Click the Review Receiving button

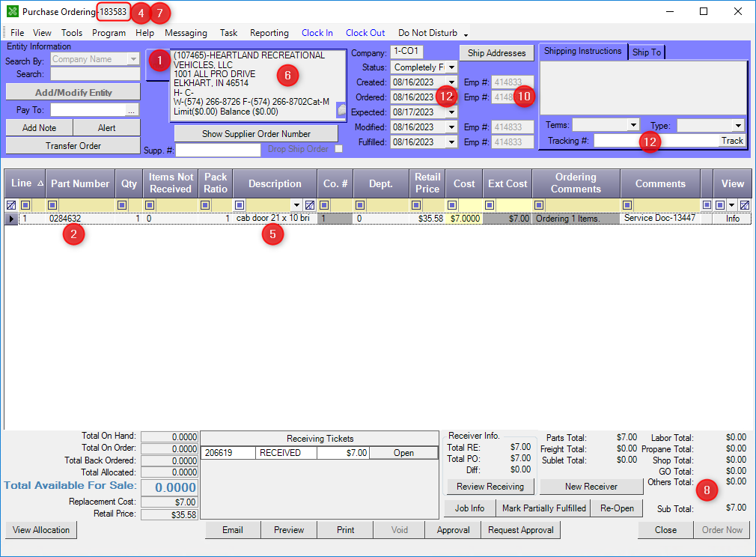490,487
